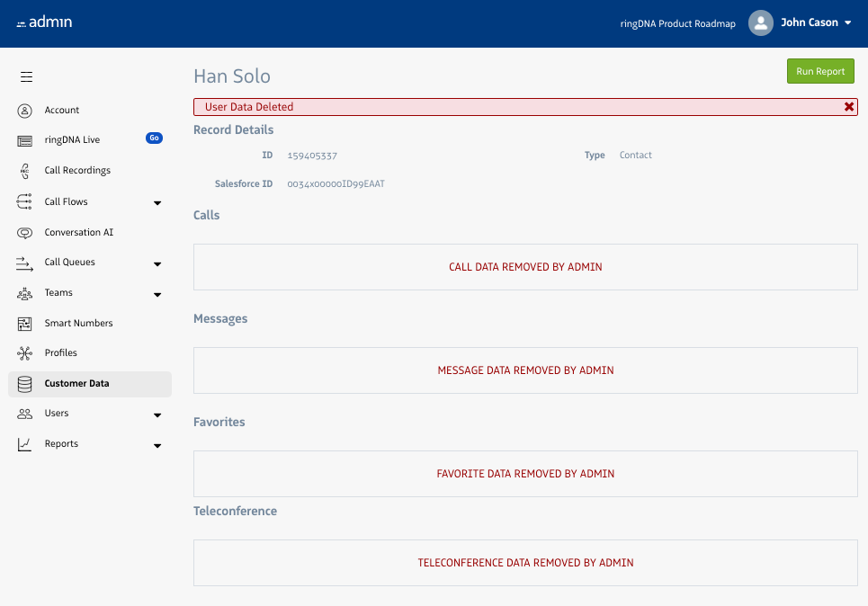The image size is (868, 606).
Task: Expand the Call Queues submenu arrow
Action: 157,264
